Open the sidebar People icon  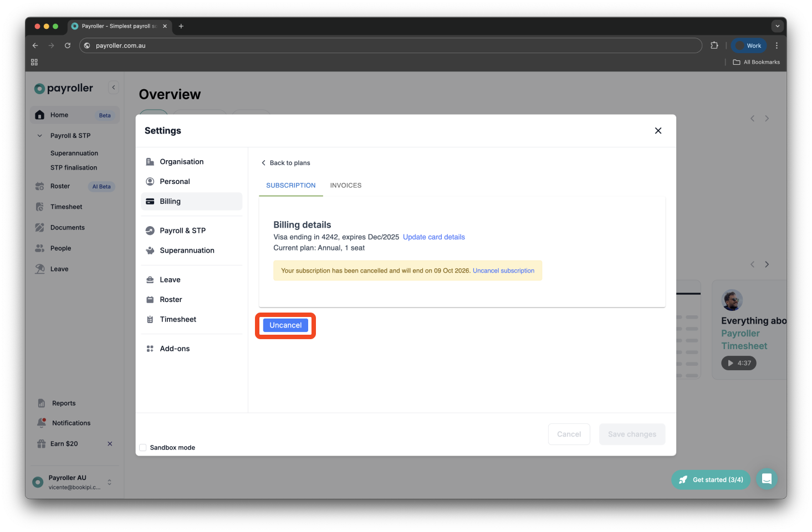click(39, 248)
